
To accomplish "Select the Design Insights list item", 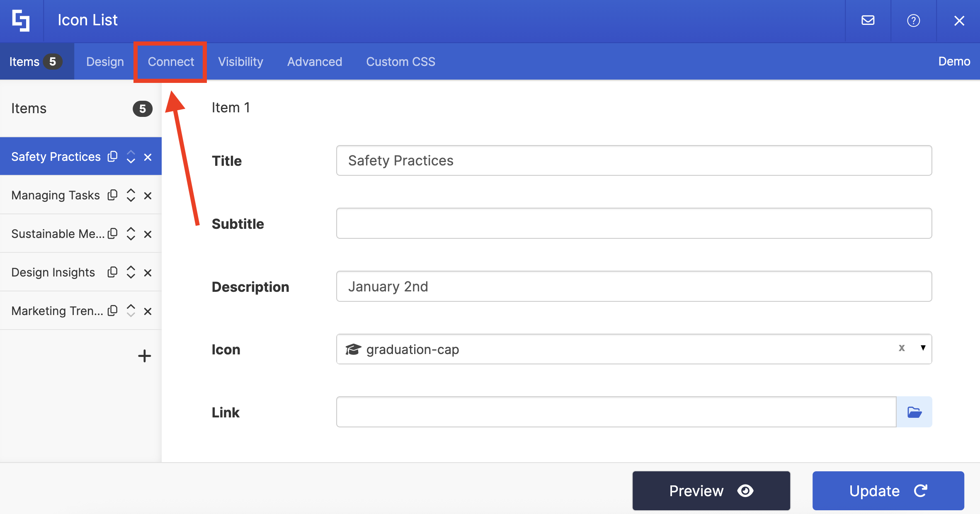I will click(x=53, y=272).
